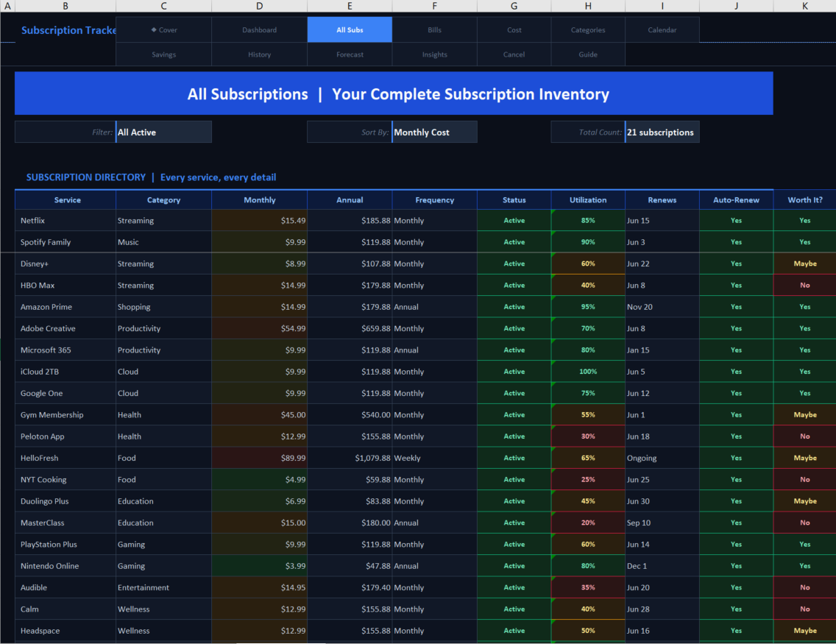
Task: Switch to the Calendar tab
Action: 662,30
